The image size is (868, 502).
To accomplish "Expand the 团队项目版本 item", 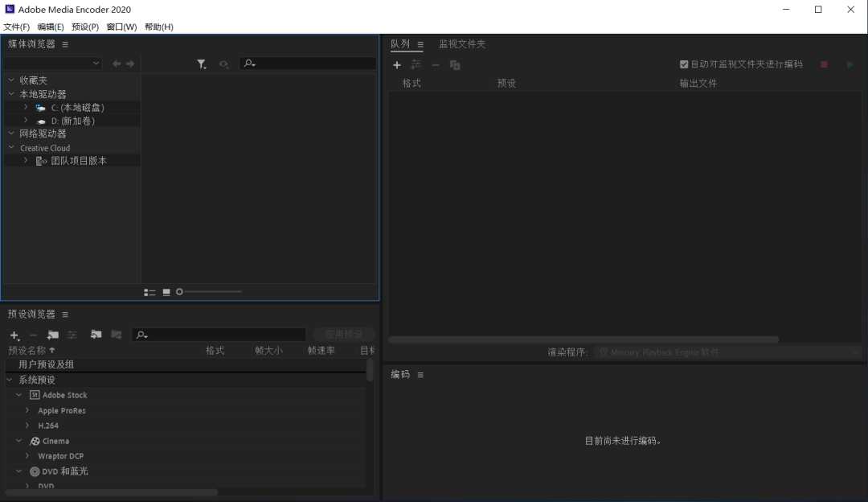I will tap(26, 160).
